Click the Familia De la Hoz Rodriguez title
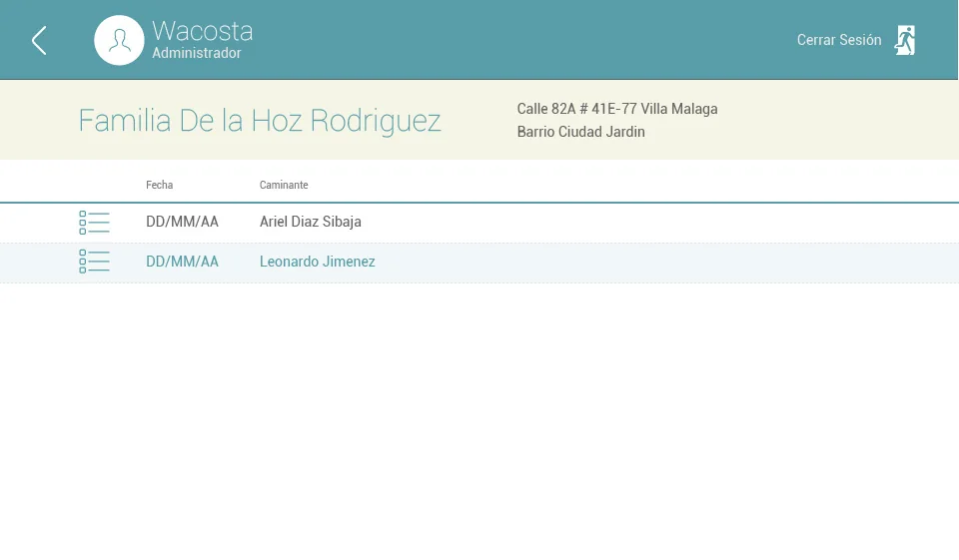959x560 pixels. (260, 120)
